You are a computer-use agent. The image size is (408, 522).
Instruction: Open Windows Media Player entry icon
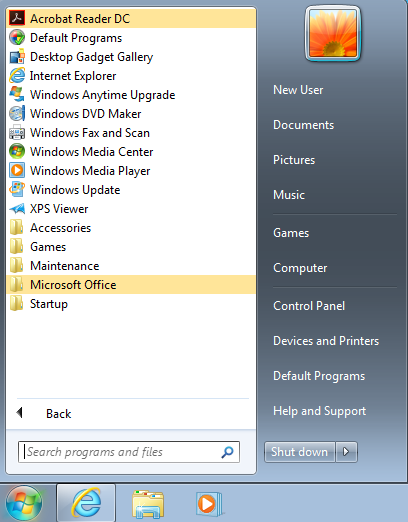pos(17,170)
